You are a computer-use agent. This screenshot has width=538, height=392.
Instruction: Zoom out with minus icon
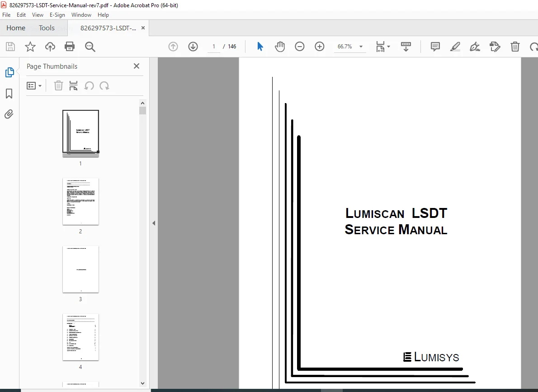click(300, 46)
